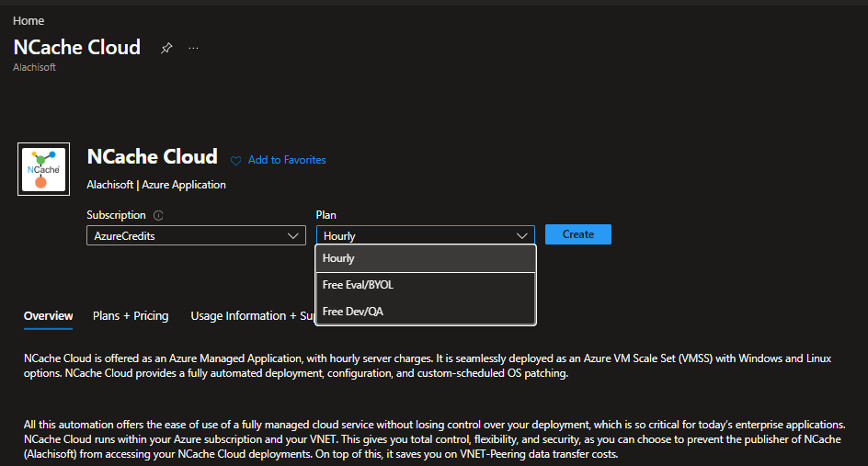Click the Subscription field label
The height and width of the screenshot is (466, 868).
click(x=116, y=215)
